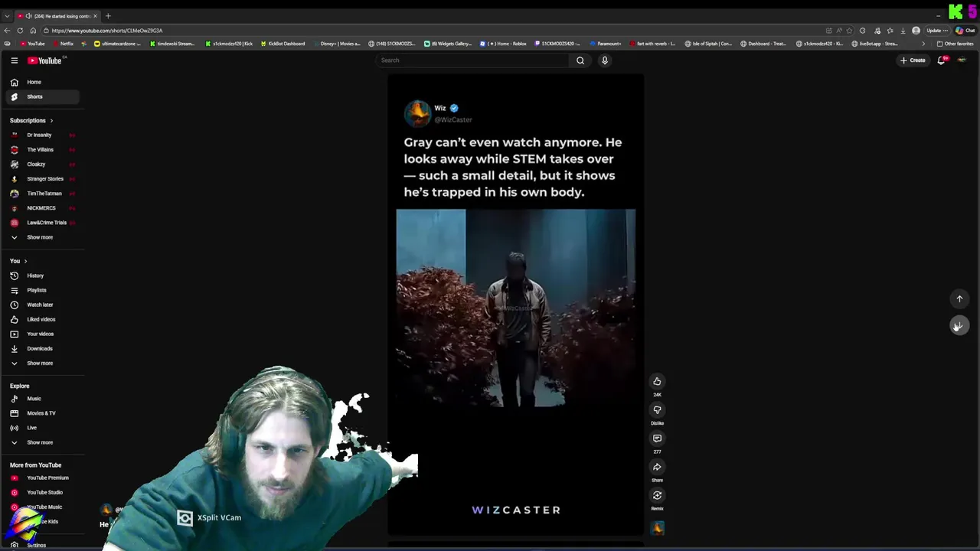Viewport: 980px width, 551px height.
Task: Go to the next Short with down arrow
Action: [959, 326]
